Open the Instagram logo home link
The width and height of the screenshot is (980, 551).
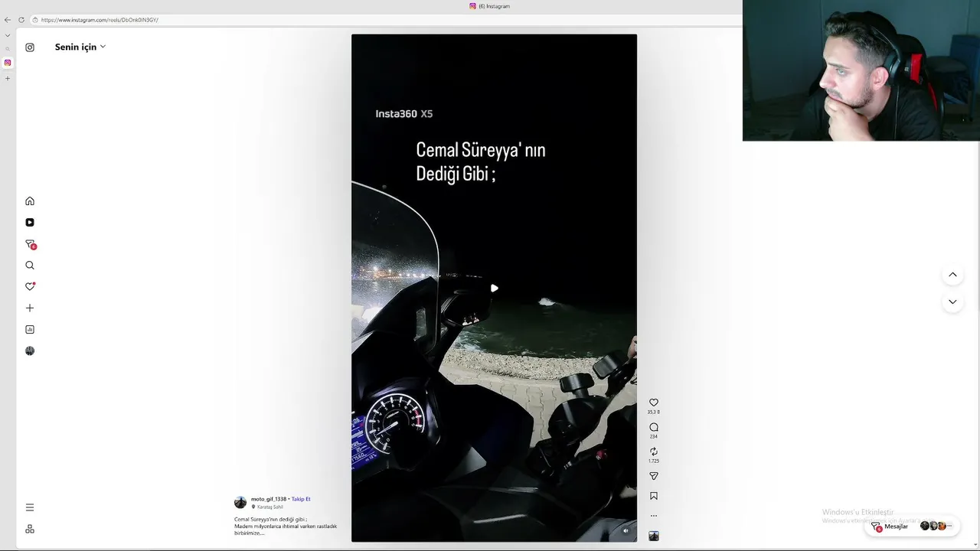pos(30,47)
